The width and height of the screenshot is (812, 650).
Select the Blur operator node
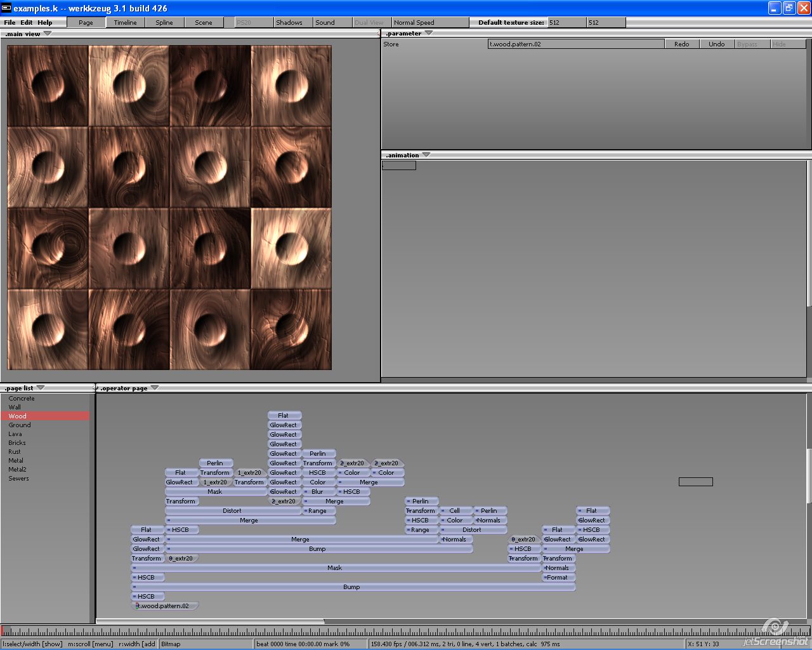pyautogui.click(x=318, y=492)
